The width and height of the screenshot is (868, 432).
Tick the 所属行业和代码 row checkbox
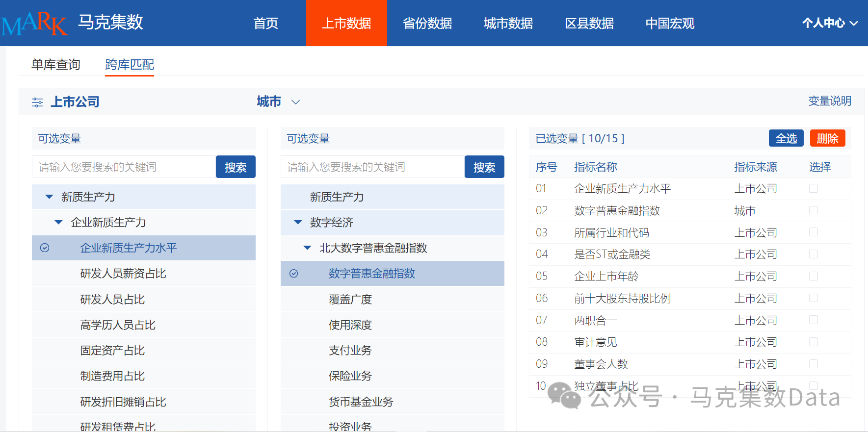[814, 232]
